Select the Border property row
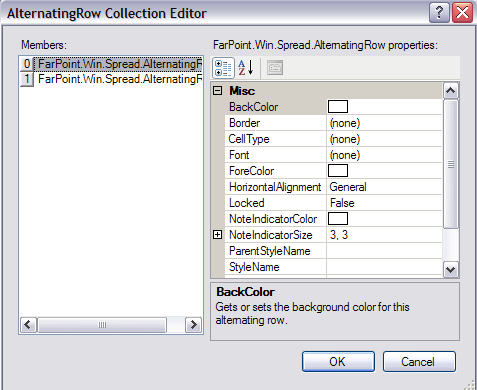Viewport: 477px width, 390px height. (x=333, y=123)
